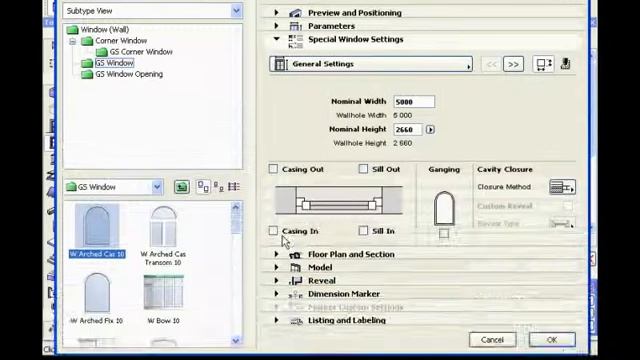Click library list scroll up arrow

click(236, 207)
